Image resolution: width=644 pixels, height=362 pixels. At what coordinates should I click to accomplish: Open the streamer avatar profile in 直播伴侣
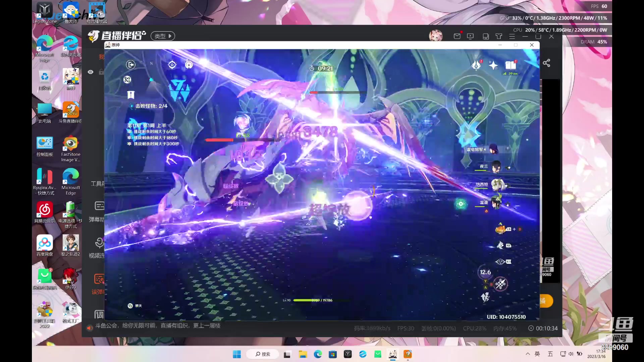coord(435,36)
